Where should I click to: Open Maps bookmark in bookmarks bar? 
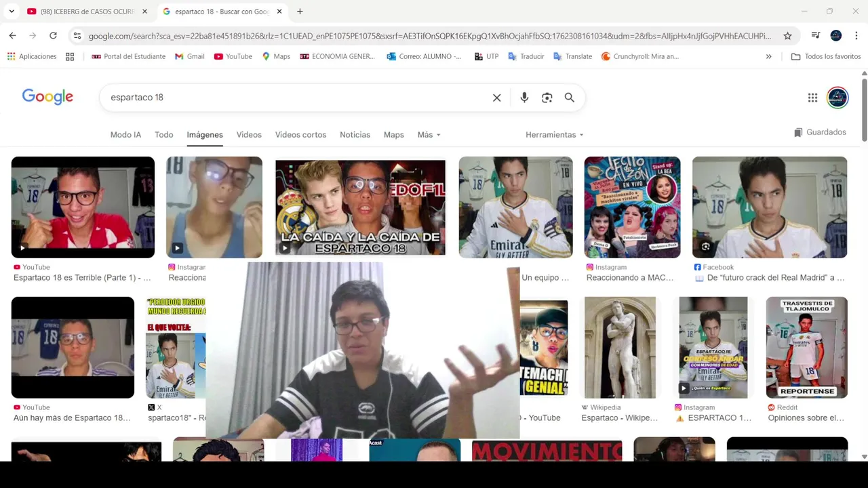pos(276,56)
